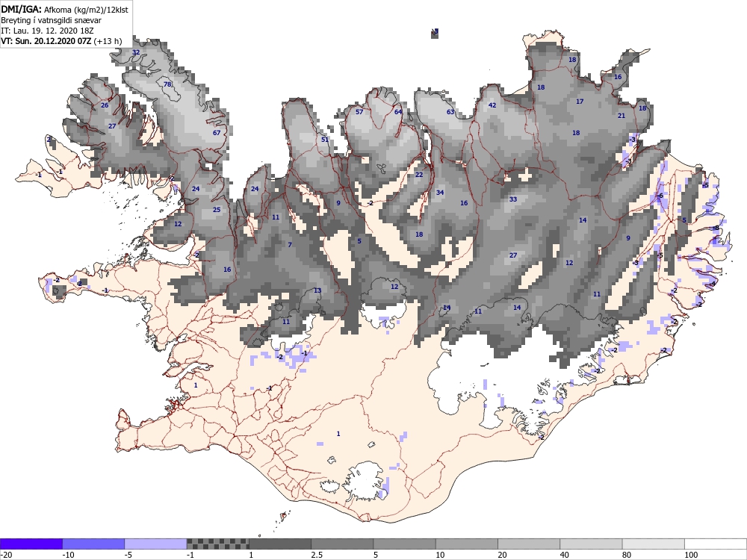
Task: Click the map value -4 on east coast
Action: click(712, 284)
